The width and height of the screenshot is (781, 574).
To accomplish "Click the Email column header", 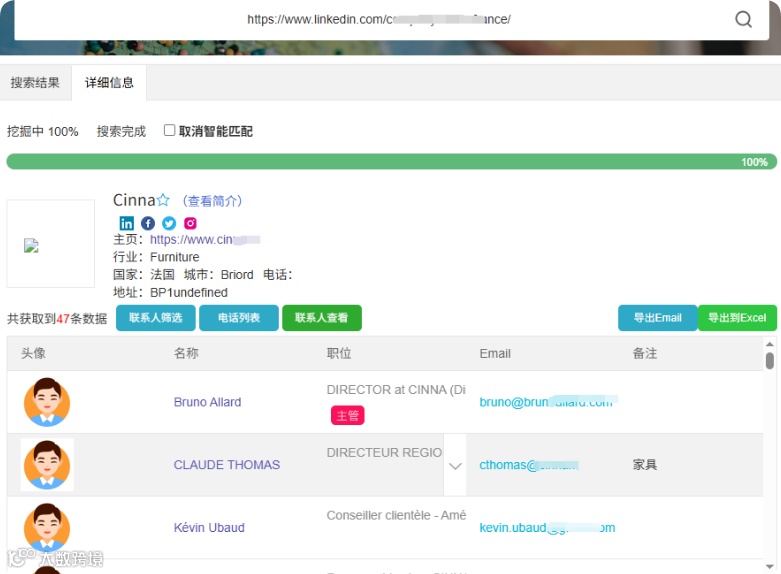I will [x=495, y=353].
